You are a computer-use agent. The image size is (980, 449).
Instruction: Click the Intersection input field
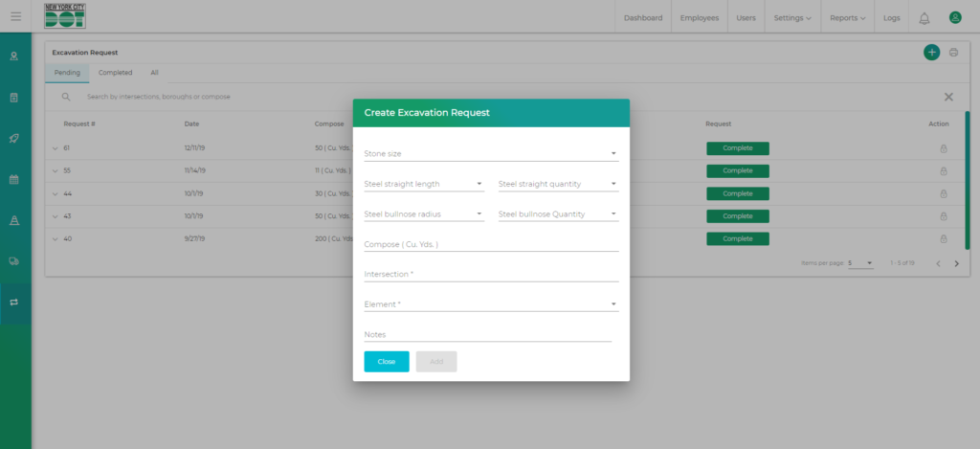pos(490,274)
